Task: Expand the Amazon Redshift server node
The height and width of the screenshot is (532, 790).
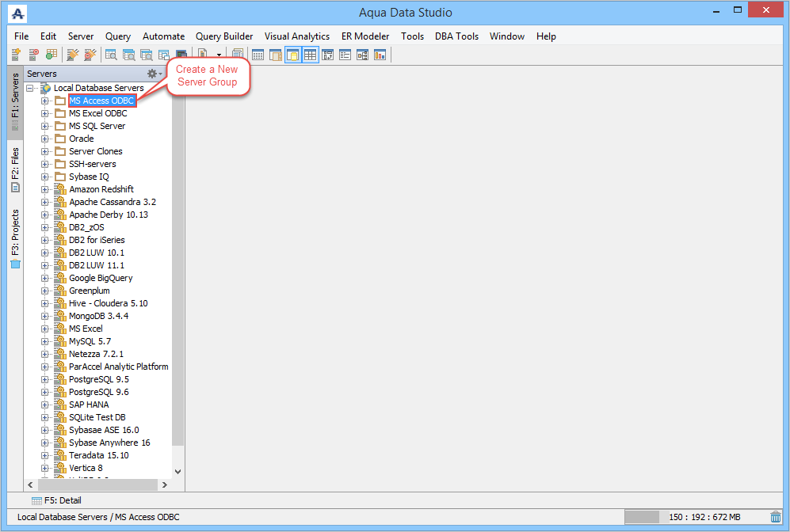Action: coord(45,189)
